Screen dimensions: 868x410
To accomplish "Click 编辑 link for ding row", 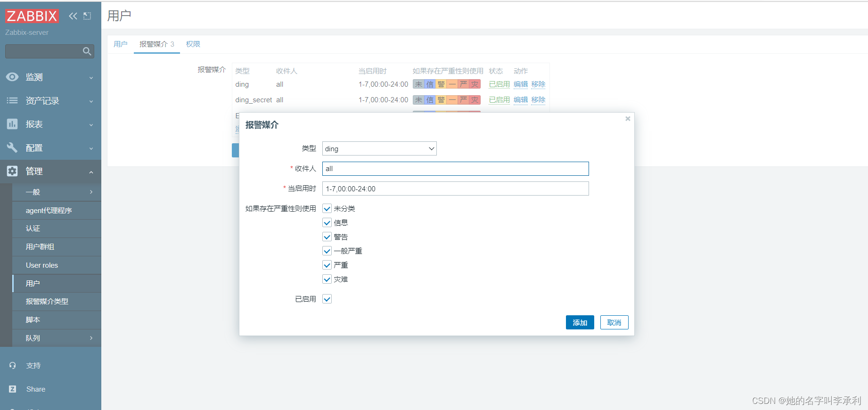I will click(521, 84).
